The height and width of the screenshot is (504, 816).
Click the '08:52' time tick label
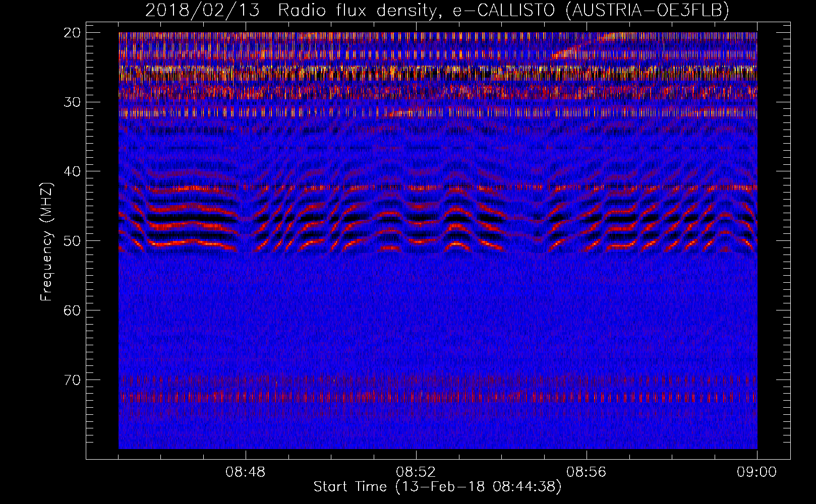416,472
